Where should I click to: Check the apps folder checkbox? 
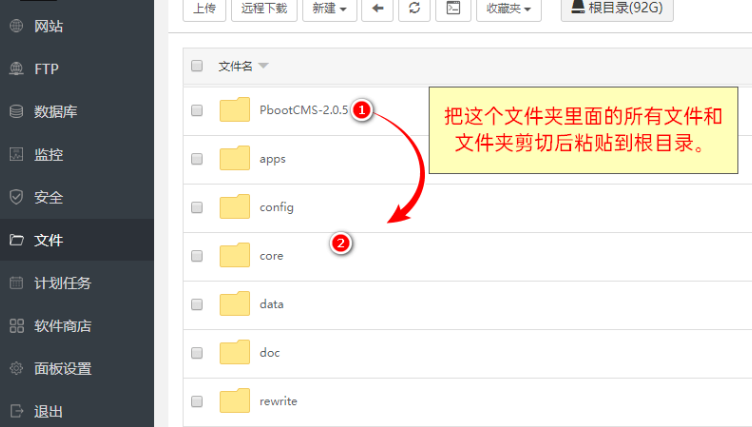(197, 159)
